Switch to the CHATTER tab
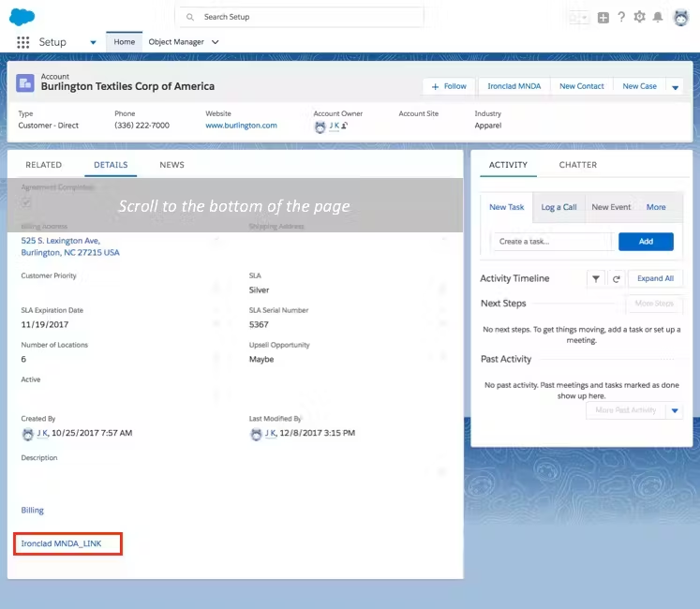The width and height of the screenshot is (700, 609). tap(577, 165)
